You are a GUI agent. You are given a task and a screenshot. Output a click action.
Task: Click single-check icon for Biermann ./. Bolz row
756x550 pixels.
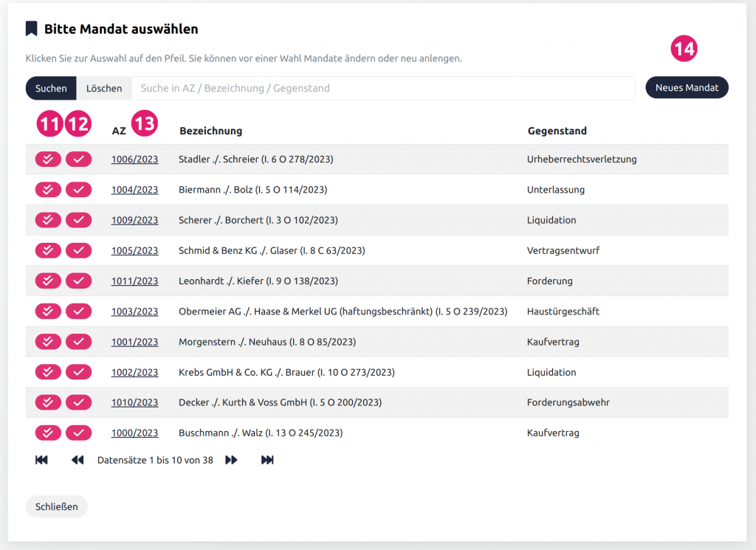pos(78,190)
